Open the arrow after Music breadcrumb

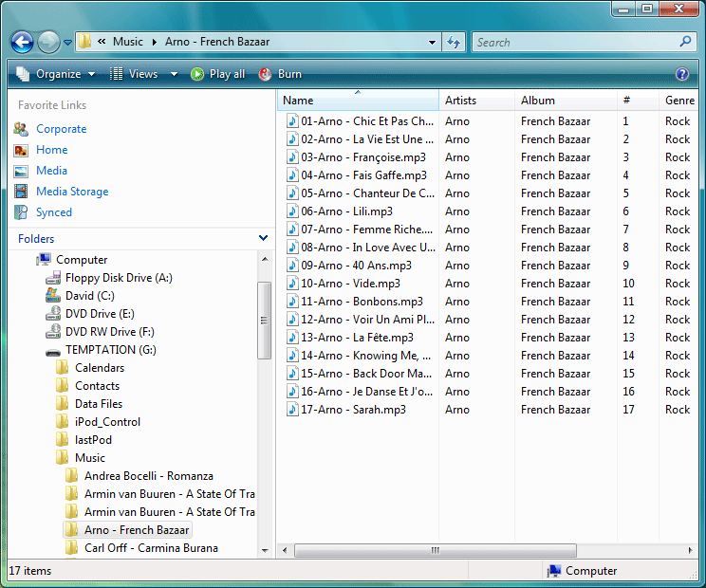coord(155,43)
